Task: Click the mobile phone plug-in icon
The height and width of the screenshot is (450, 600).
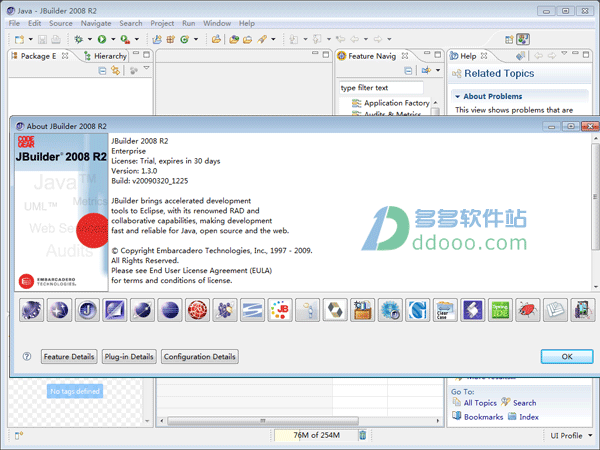Action: coord(583,310)
